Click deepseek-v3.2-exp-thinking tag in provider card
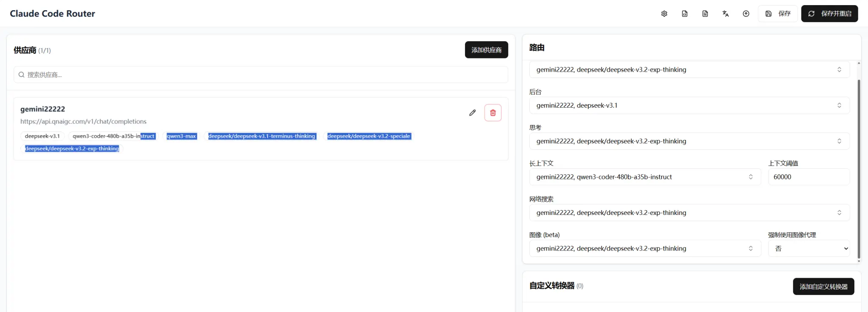This screenshot has height=312, width=868. pos(72,148)
